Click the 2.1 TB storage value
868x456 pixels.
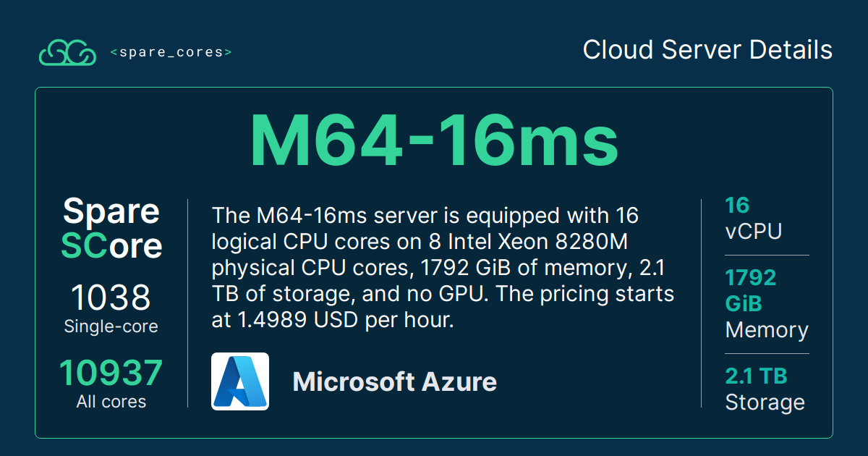pyautogui.click(x=756, y=376)
